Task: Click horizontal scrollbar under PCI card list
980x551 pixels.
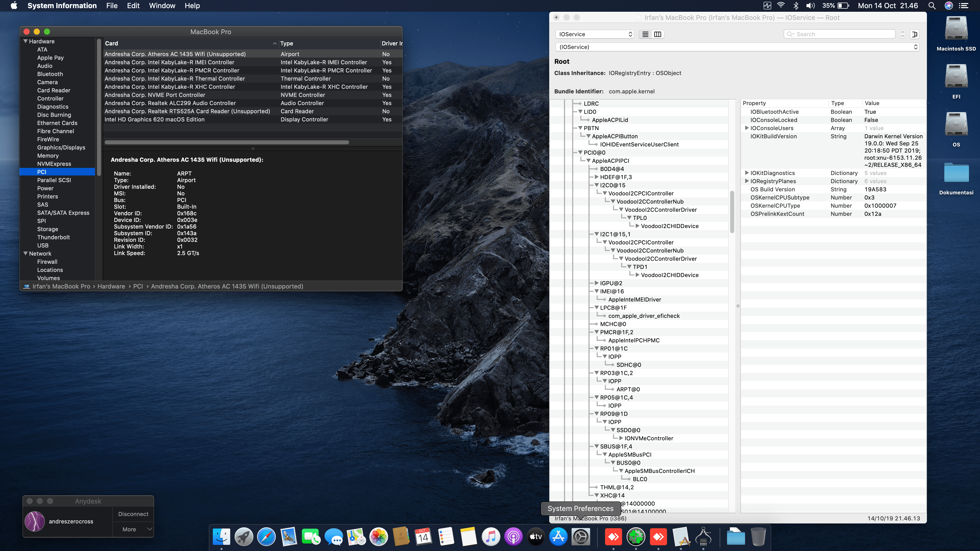Action: point(227,142)
